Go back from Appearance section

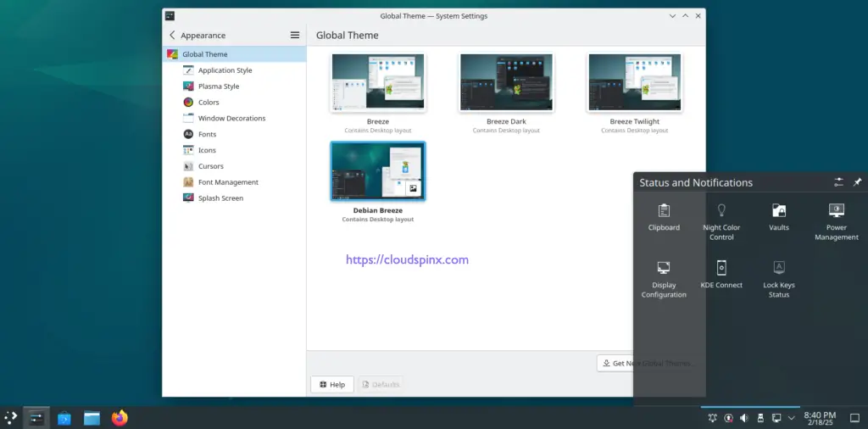click(x=172, y=36)
